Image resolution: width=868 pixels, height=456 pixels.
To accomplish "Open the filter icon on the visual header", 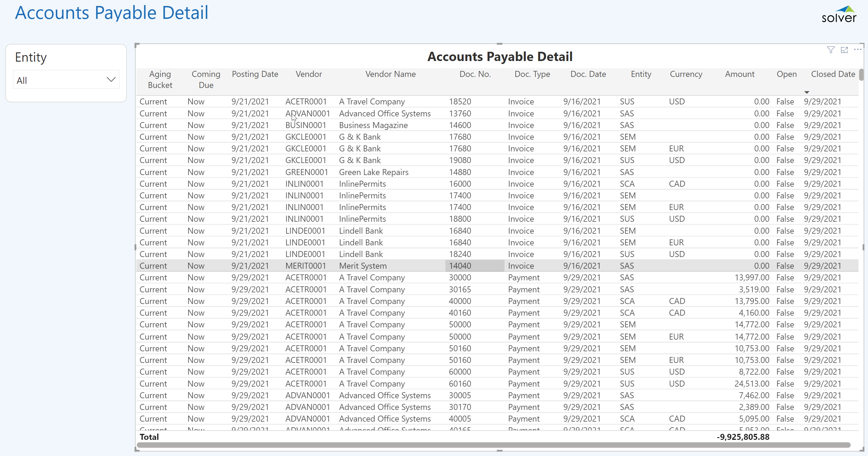I will point(831,50).
